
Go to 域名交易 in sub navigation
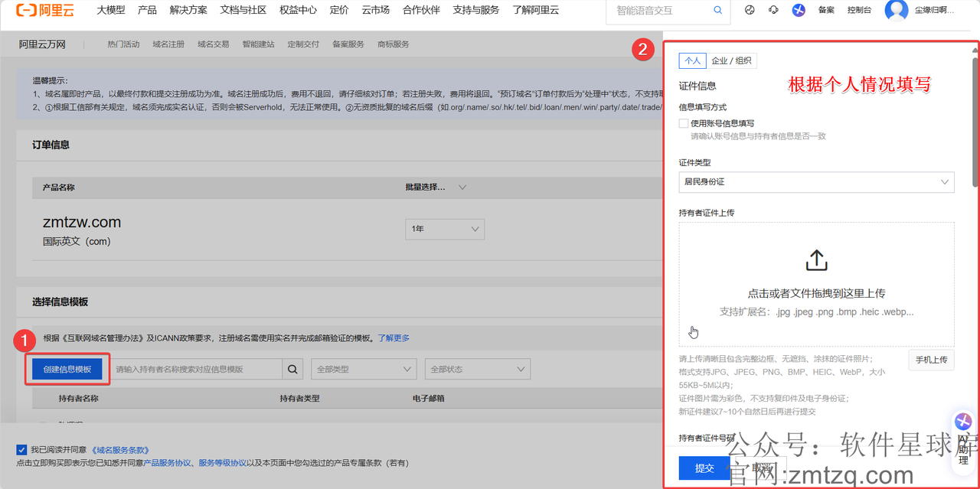coord(213,44)
